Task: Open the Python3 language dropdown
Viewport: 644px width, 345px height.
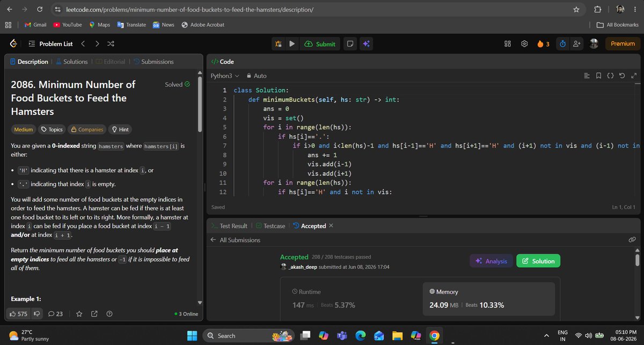Action: tap(225, 76)
